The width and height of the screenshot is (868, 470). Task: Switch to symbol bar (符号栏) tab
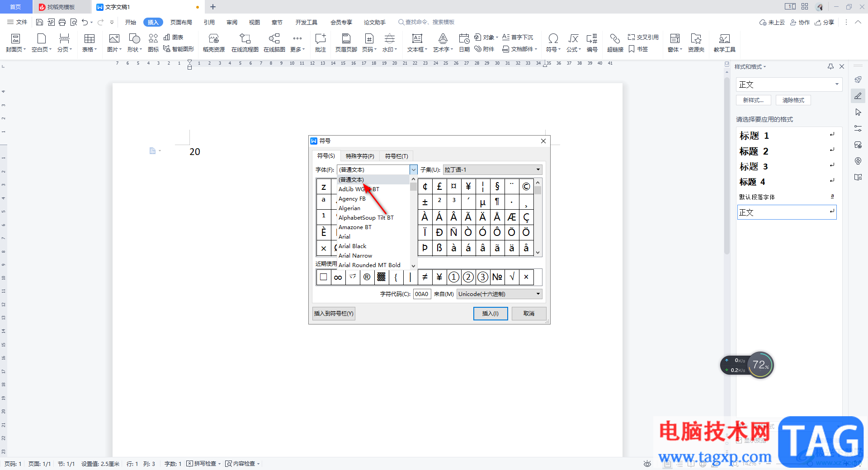(x=396, y=156)
